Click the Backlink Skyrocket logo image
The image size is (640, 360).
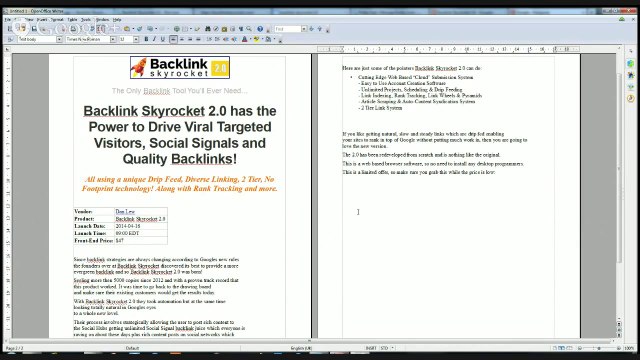[180, 68]
